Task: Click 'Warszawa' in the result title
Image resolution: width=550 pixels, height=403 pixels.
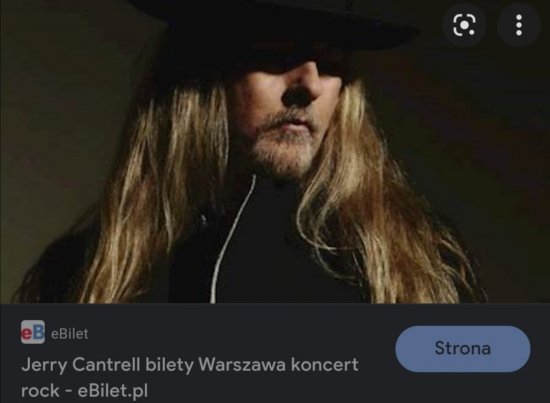Action: (242, 364)
